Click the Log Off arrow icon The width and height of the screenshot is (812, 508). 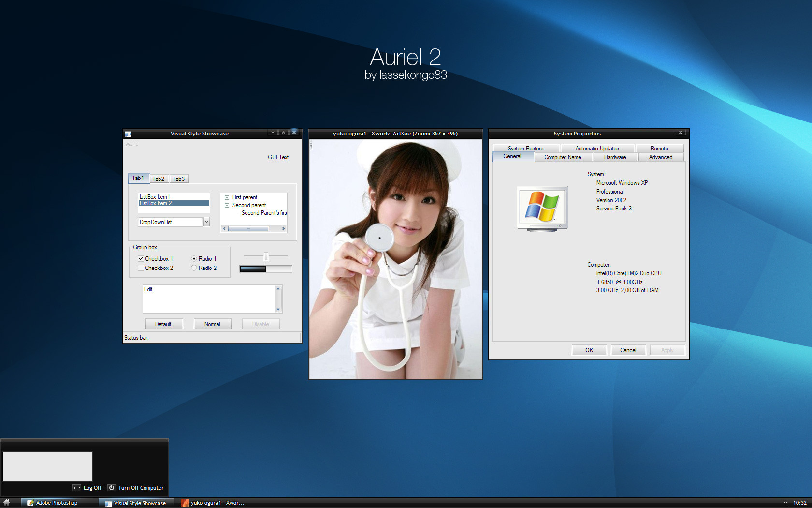click(76, 488)
